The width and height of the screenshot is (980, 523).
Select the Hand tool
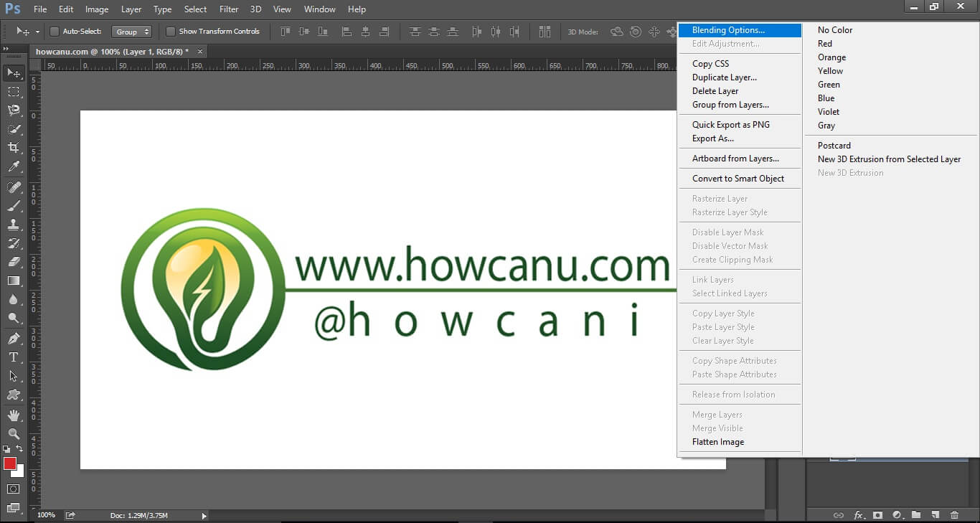14,415
